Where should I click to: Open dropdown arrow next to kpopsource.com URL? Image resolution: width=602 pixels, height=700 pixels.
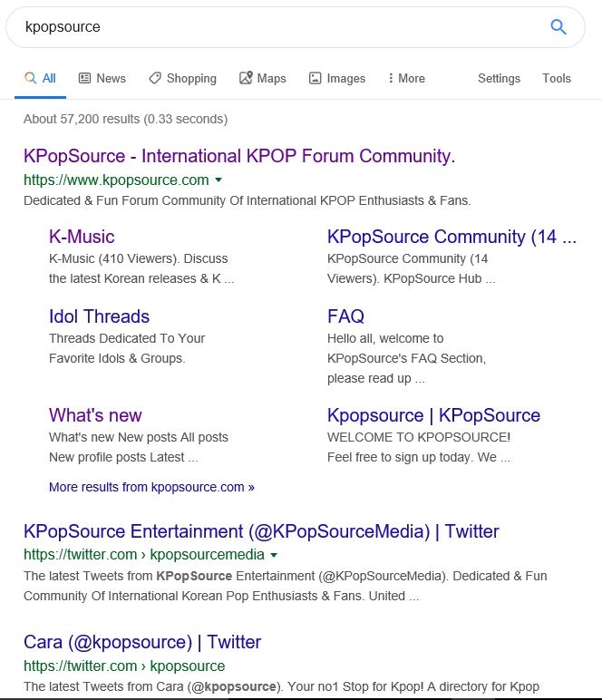point(218,180)
